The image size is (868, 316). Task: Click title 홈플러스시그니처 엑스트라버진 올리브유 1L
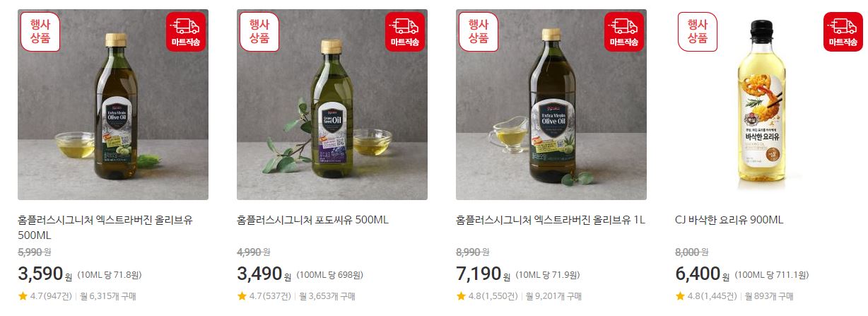[551, 220]
